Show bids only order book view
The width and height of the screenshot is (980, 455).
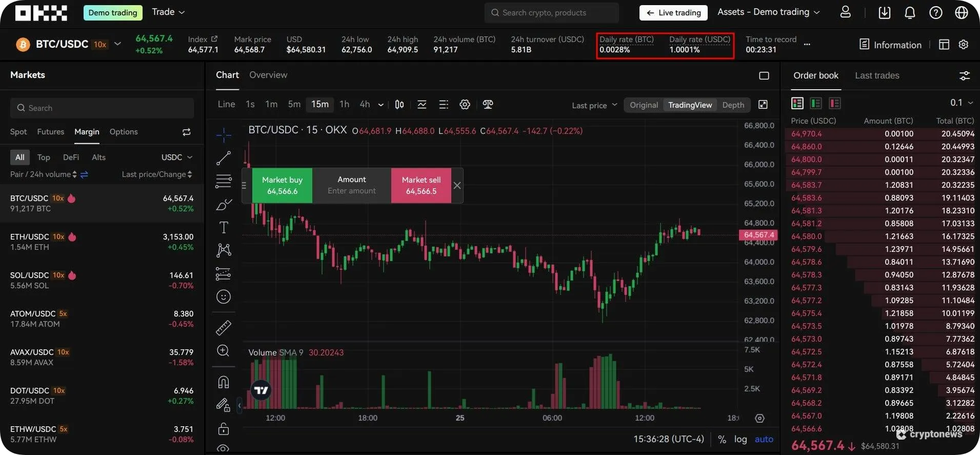pos(816,103)
